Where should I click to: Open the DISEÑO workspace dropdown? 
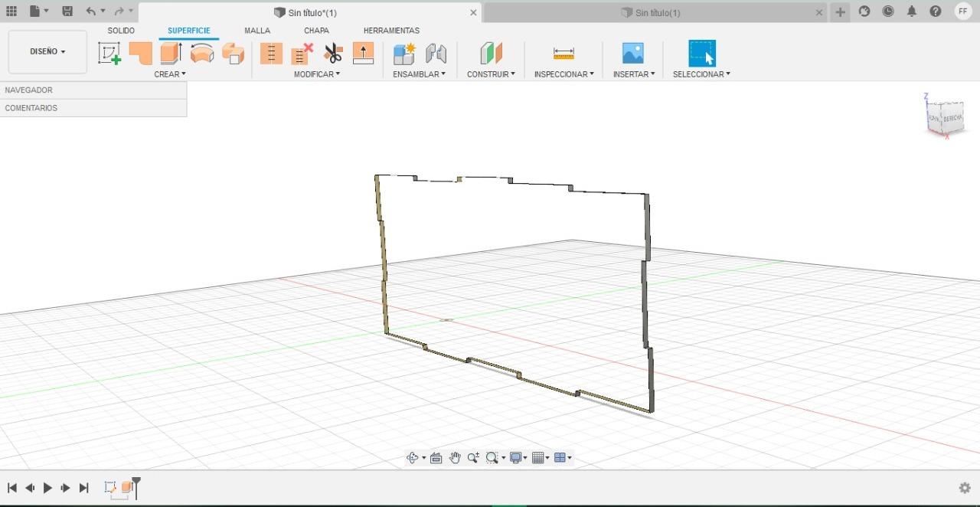click(x=47, y=52)
